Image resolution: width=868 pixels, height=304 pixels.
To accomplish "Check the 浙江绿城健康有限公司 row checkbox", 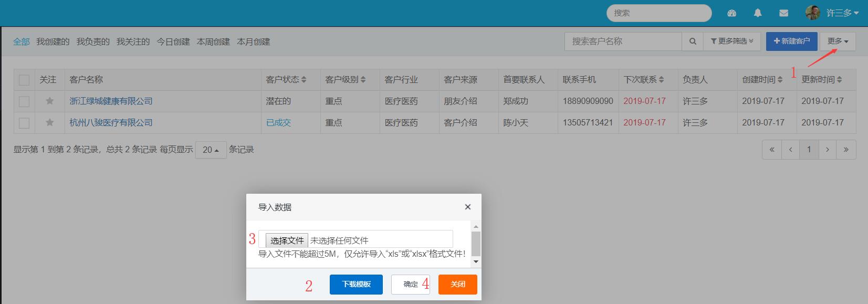I will click(x=24, y=101).
